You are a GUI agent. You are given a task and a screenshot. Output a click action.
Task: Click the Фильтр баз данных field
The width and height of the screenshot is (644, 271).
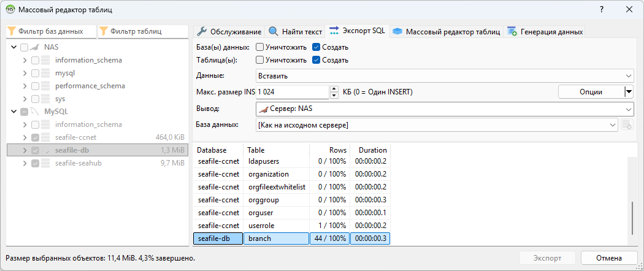pos(52,31)
